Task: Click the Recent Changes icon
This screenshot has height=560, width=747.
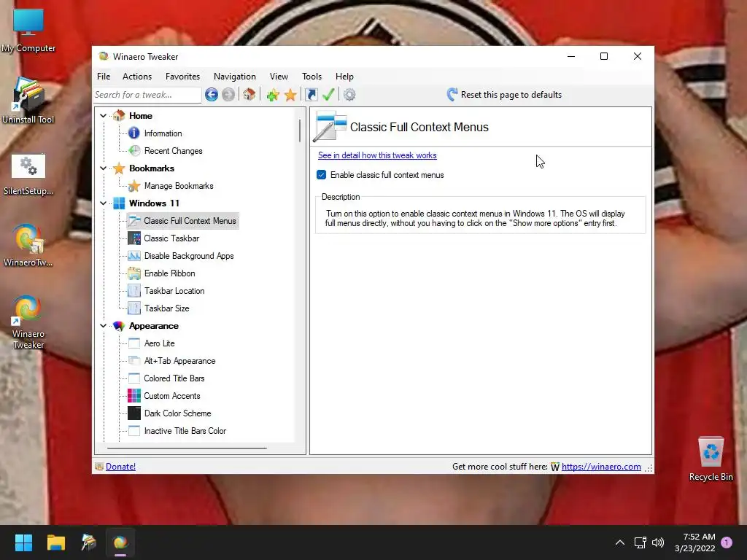Action: pos(134,151)
